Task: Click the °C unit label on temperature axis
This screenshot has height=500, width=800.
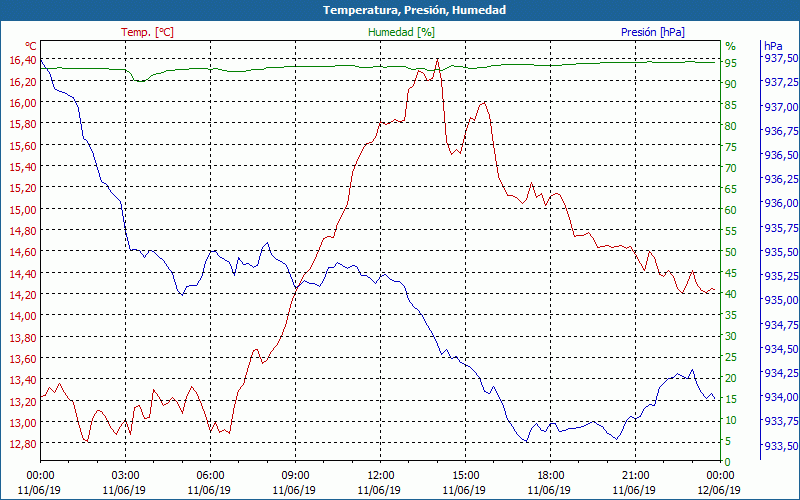Action: pyautogui.click(x=31, y=46)
